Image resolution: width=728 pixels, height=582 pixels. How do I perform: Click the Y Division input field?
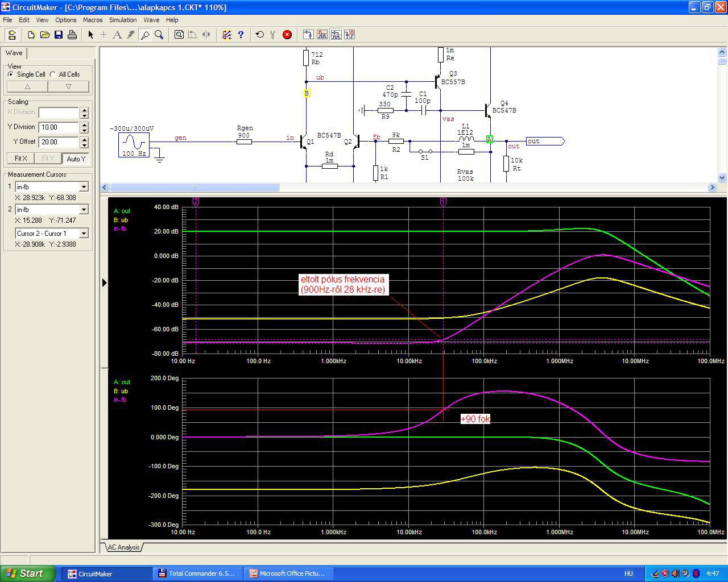[x=59, y=127]
